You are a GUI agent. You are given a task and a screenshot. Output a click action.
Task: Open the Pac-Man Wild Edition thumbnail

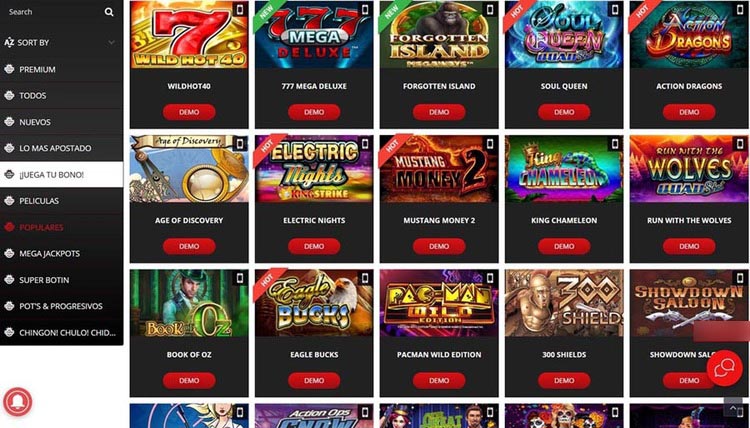(439, 303)
